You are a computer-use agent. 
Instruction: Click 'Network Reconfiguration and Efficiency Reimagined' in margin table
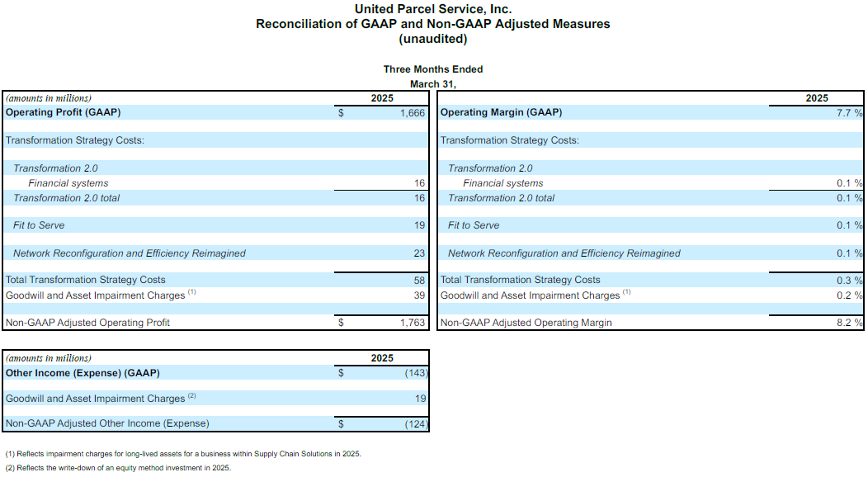tap(564, 253)
